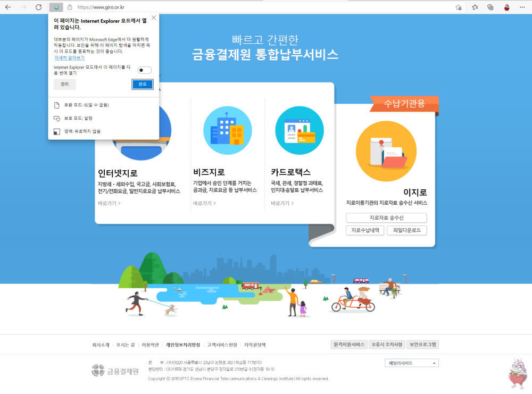Open the 자세히 알아보기 link

(x=69, y=57)
